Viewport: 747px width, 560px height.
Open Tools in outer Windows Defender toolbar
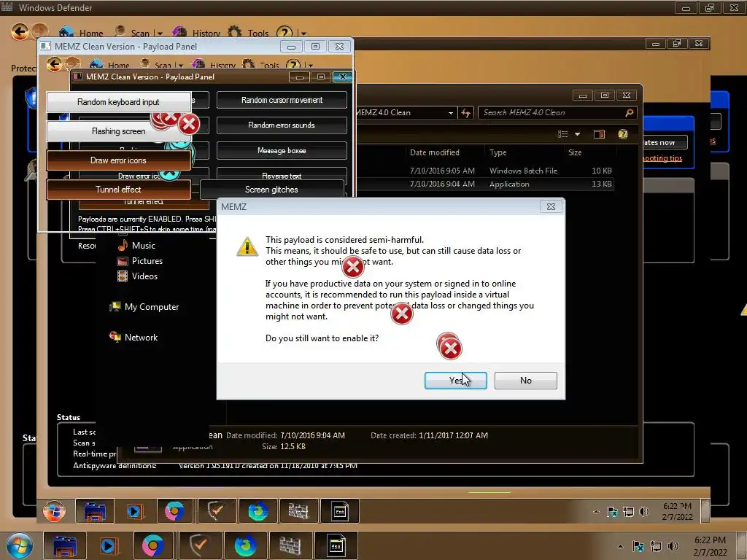248,33
